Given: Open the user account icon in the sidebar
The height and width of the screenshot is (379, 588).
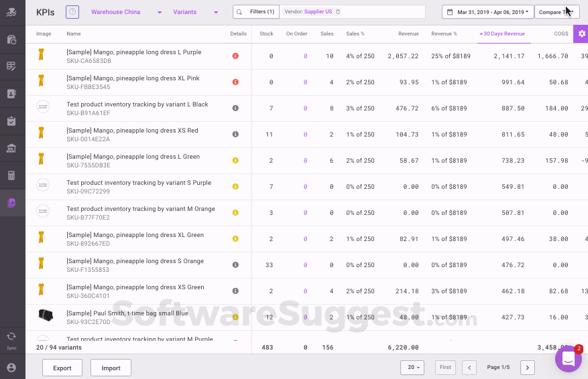Looking at the screenshot, I should point(11,368).
